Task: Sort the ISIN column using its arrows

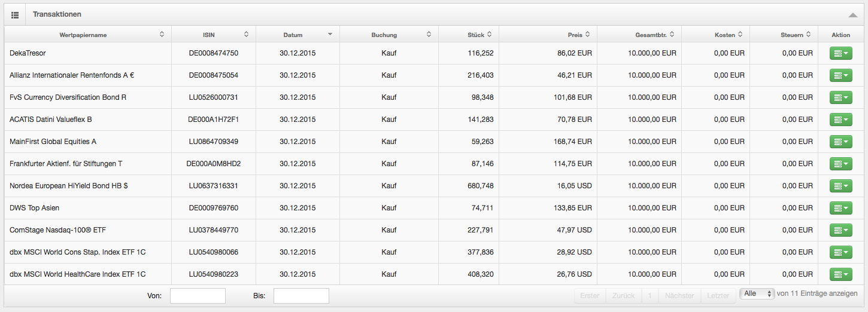Action: pyautogui.click(x=246, y=35)
